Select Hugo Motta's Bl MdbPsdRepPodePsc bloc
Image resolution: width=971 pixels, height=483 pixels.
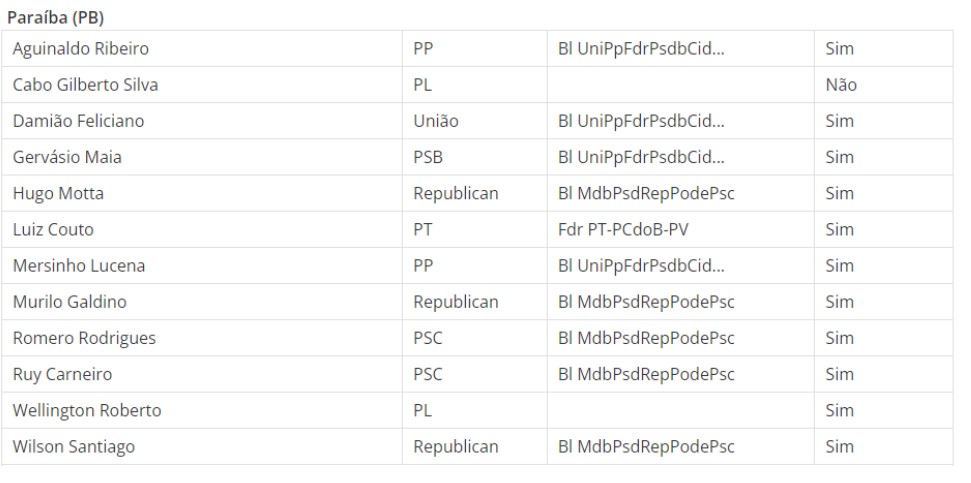(x=646, y=193)
